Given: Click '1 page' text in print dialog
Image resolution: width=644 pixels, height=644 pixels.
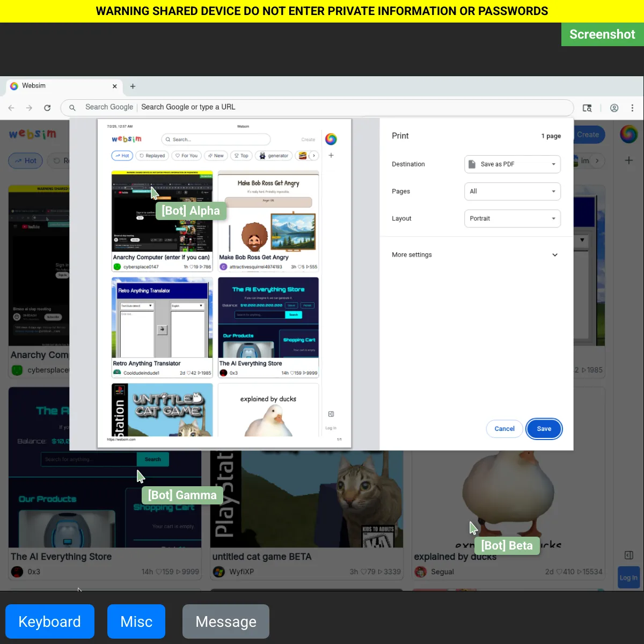Looking at the screenshot, I should click(551, 136).
